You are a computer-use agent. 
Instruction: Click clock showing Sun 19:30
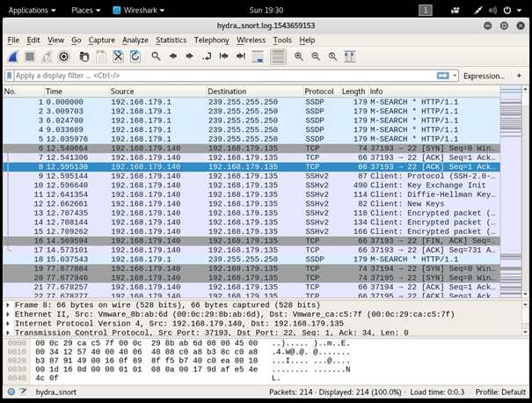(266, 11)
